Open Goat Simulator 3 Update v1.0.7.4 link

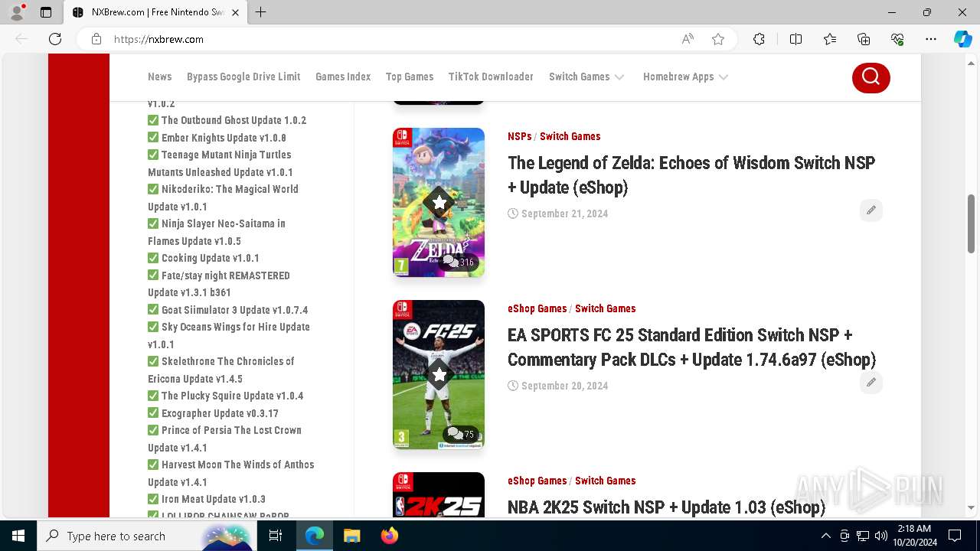click(x=234, y=310)
